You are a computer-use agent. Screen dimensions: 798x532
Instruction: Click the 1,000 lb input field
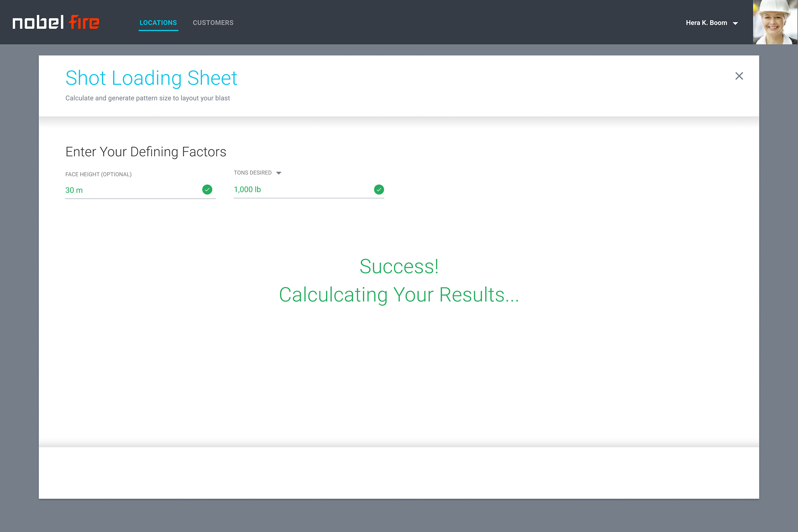pos(309,190)
